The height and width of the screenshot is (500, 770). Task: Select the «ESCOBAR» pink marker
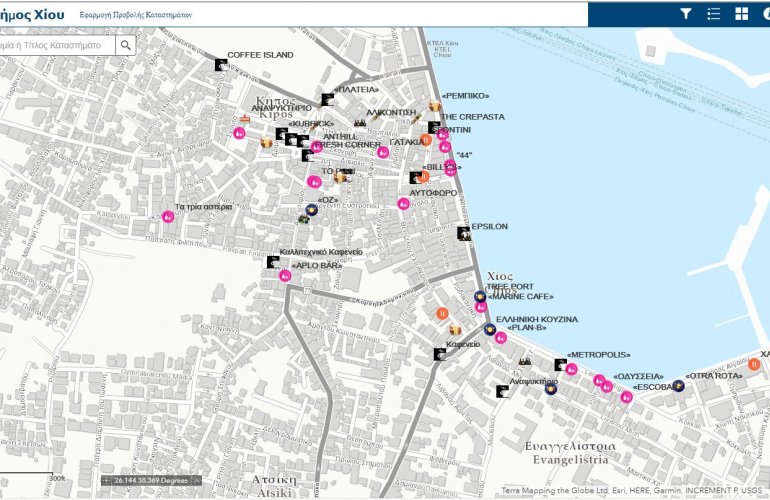pos(626,397)
